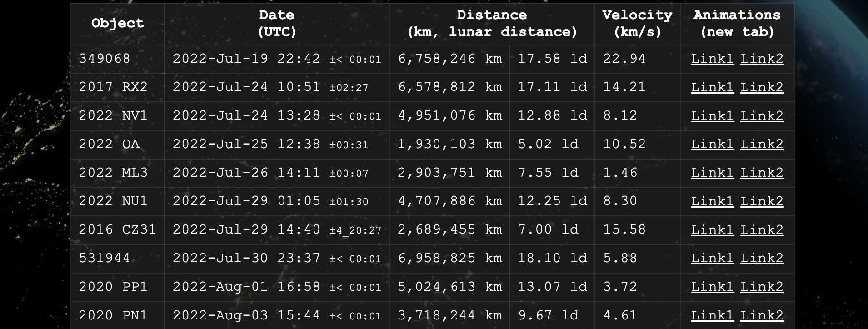Click lunar distance 9.67 ld
Viewport: 868px width, 329px height.
[548, 315]
